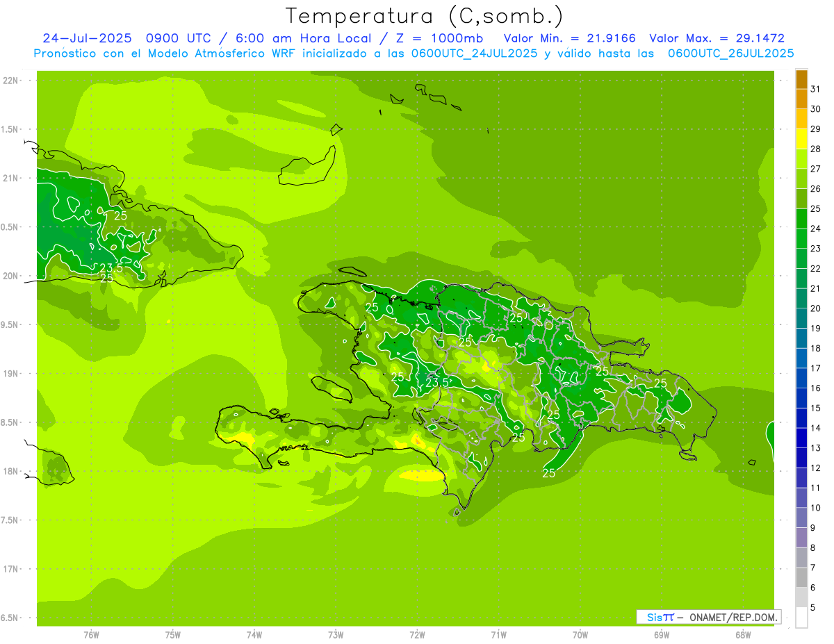
Task: Click the 'Temperatura (C,somb.)' title
Action: click(x=424, y=17)
